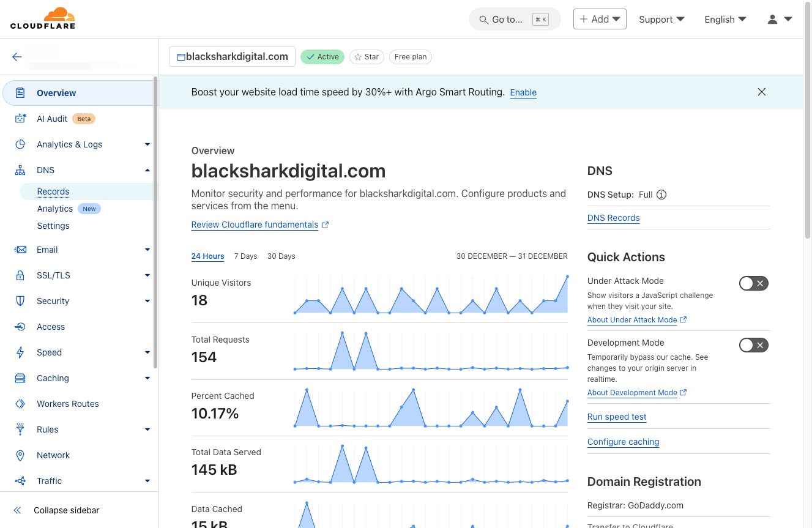The image size is (812, 528).
Task: Expand the SSL/TLS section arrow
Action: tap(147, 275)
